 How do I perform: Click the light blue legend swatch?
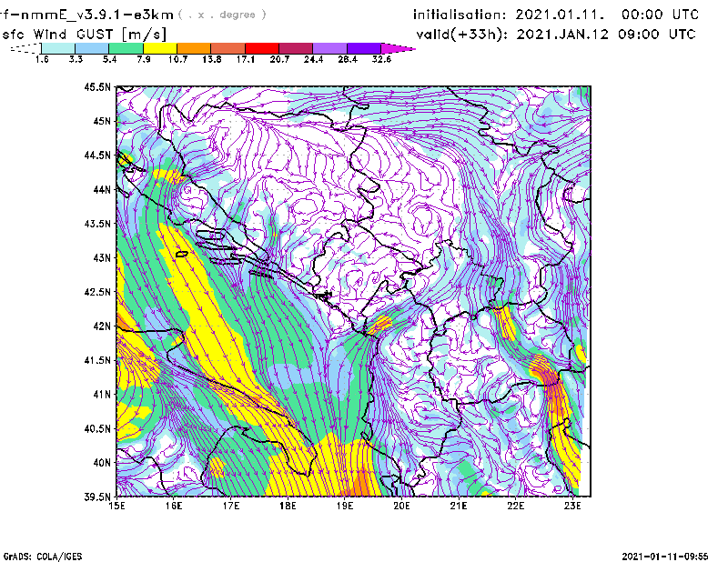click(x=92, y=48)
